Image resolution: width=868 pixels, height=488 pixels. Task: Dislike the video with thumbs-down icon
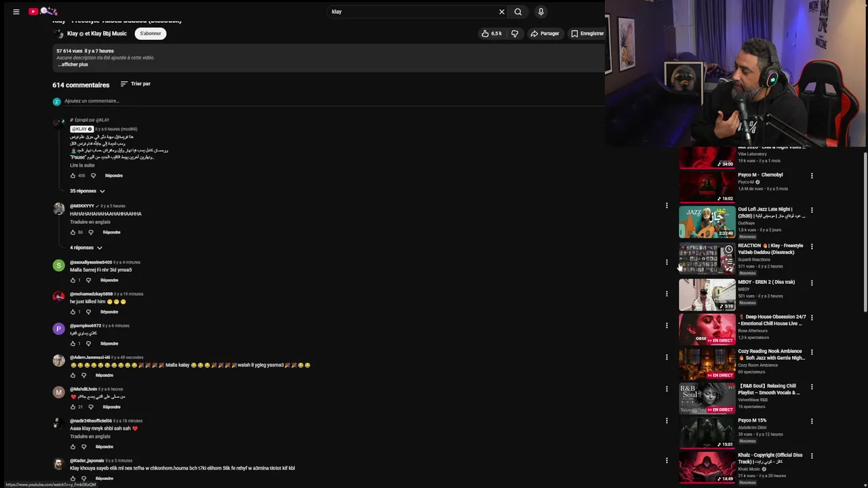coord(515,33)
